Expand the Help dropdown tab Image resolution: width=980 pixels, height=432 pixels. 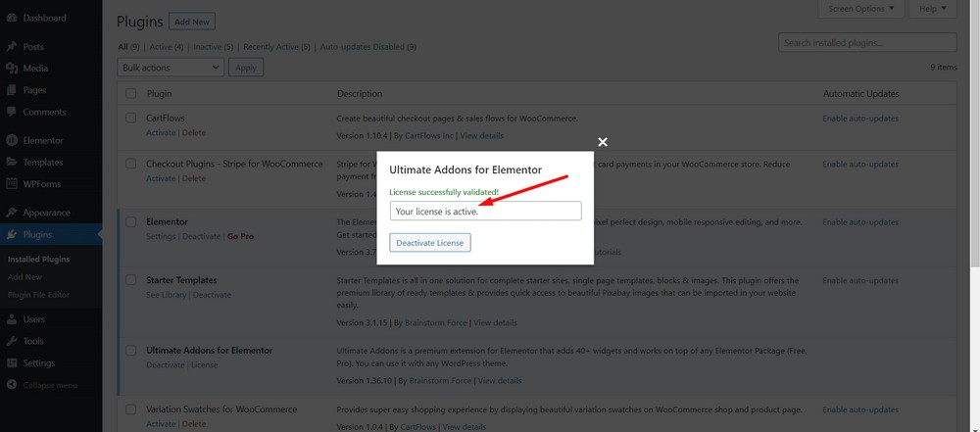coord(933,9)
